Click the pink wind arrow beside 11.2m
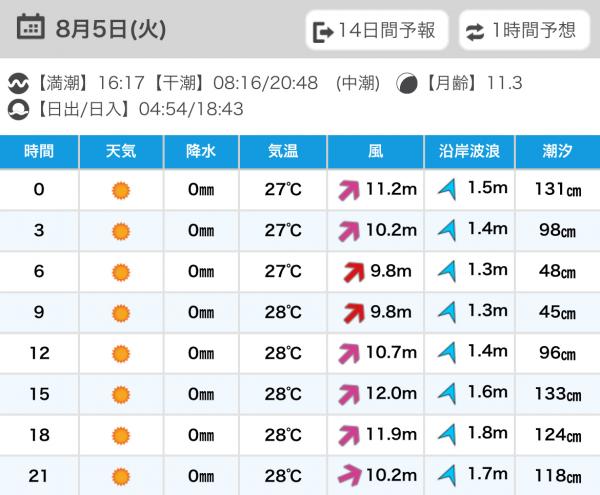This screenshot has width=600, height=495. [x=349, y=190]
